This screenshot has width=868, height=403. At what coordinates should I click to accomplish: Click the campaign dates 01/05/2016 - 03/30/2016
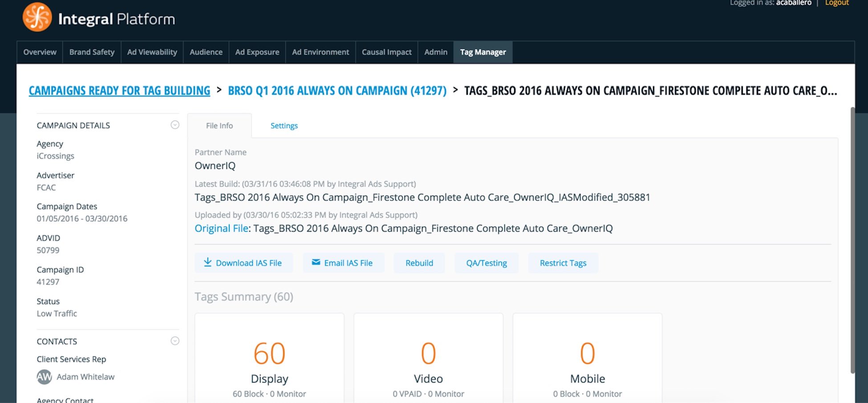[x=82, y=219]
